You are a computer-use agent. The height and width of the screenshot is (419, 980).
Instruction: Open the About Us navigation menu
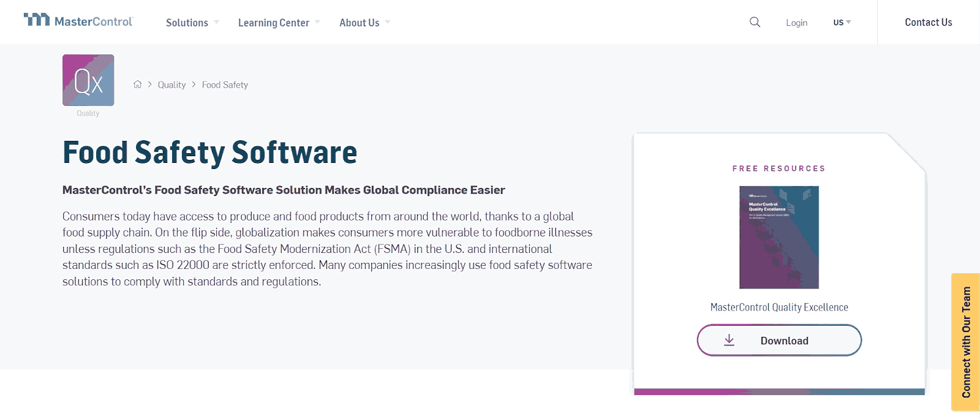click(x=360, y=23)
